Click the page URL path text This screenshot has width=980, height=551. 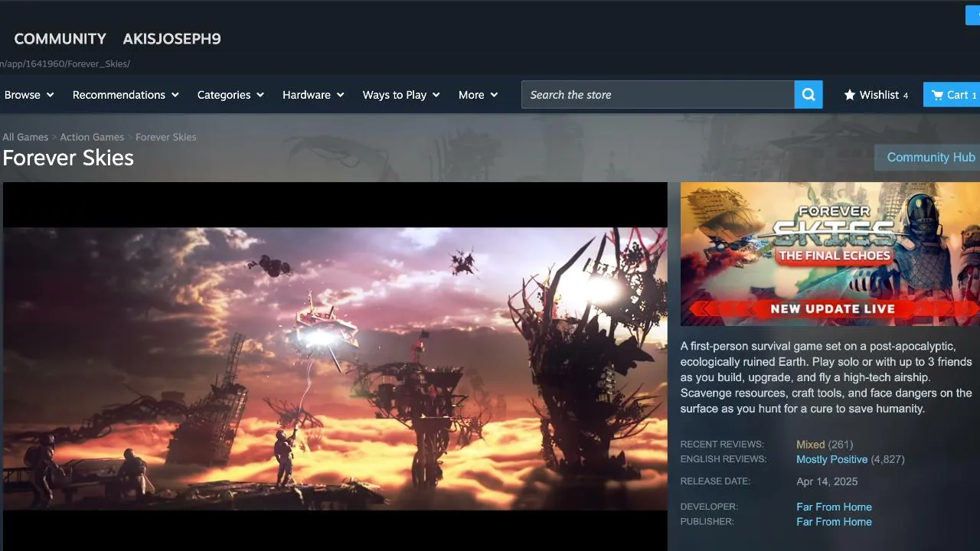click(x=65, y=64)
